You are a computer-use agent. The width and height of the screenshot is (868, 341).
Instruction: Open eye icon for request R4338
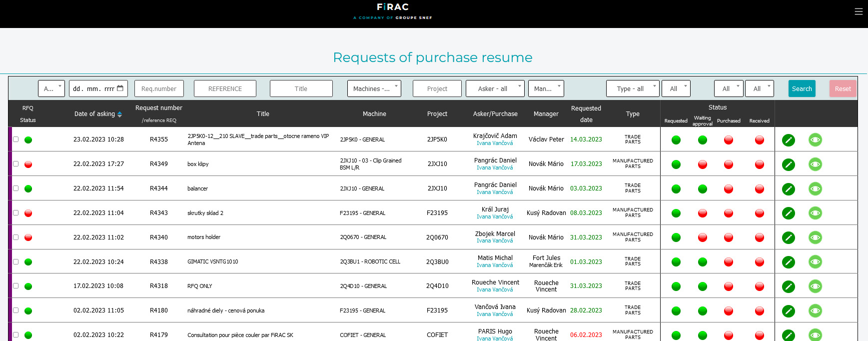pyautogui.click(x=815, y=262)
